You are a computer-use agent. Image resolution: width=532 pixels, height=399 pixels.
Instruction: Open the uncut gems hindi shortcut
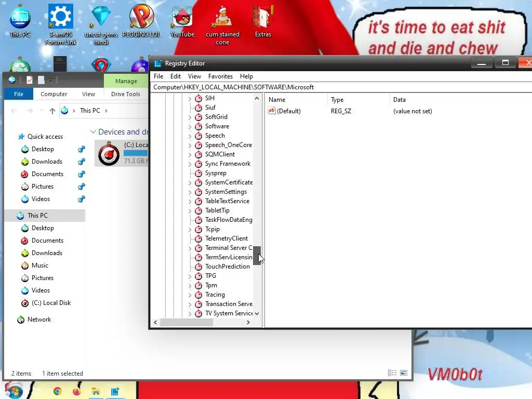tap(101, 24)
